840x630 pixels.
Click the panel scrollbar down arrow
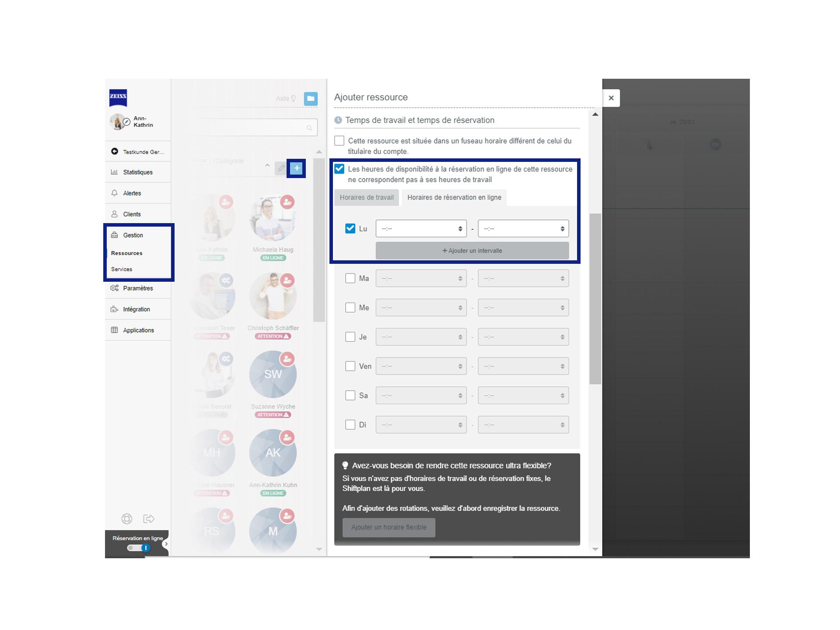595,549
